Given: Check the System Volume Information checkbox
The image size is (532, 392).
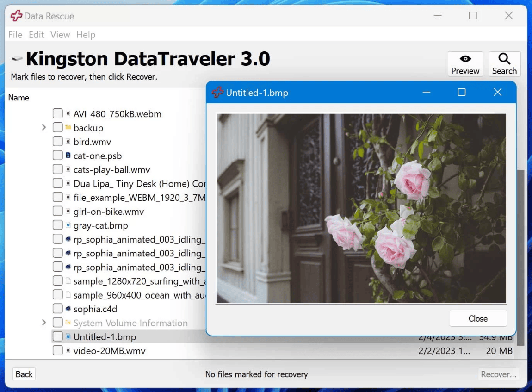Looking at the screenshot, I should 58,323.
